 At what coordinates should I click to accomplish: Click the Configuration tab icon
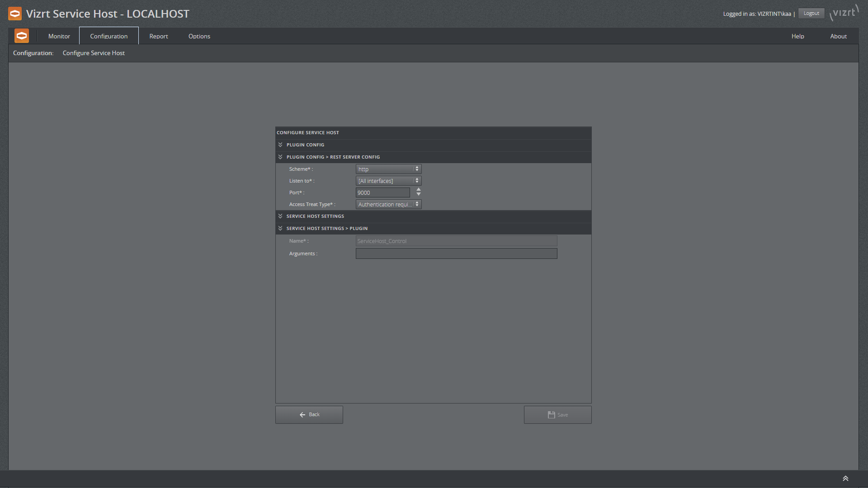click(x=108, y=36)
